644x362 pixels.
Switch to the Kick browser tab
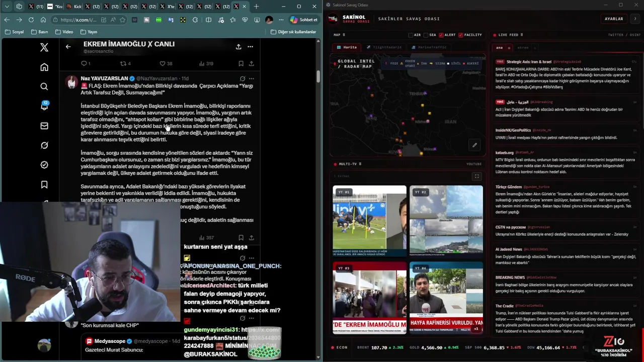(74, 7)
